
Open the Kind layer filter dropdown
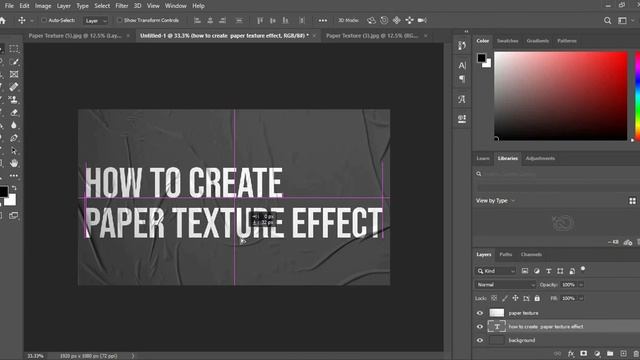click(x=495, y=271)
